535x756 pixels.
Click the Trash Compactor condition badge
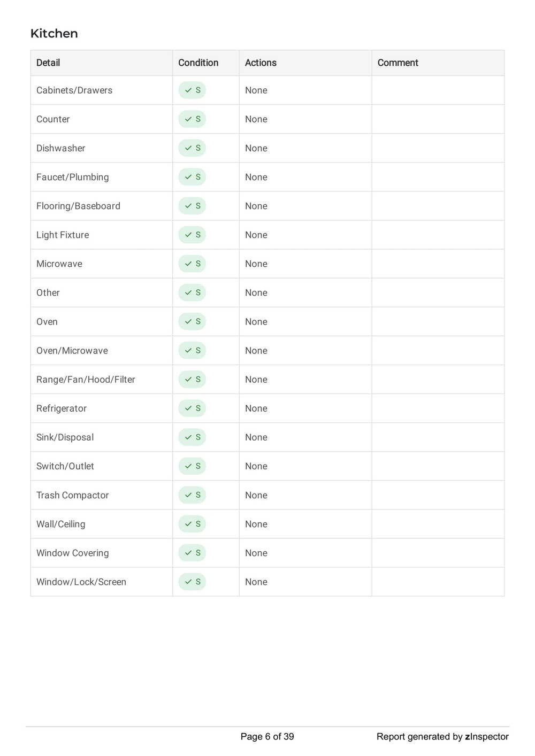tap(192, 495)
